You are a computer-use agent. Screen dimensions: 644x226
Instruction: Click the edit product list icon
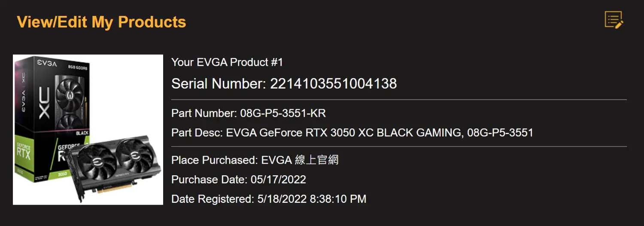(614, 20)
